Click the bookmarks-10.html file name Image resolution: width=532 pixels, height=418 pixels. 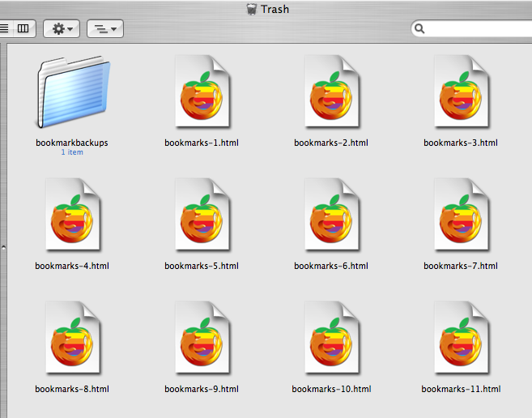tap(331, 389)
